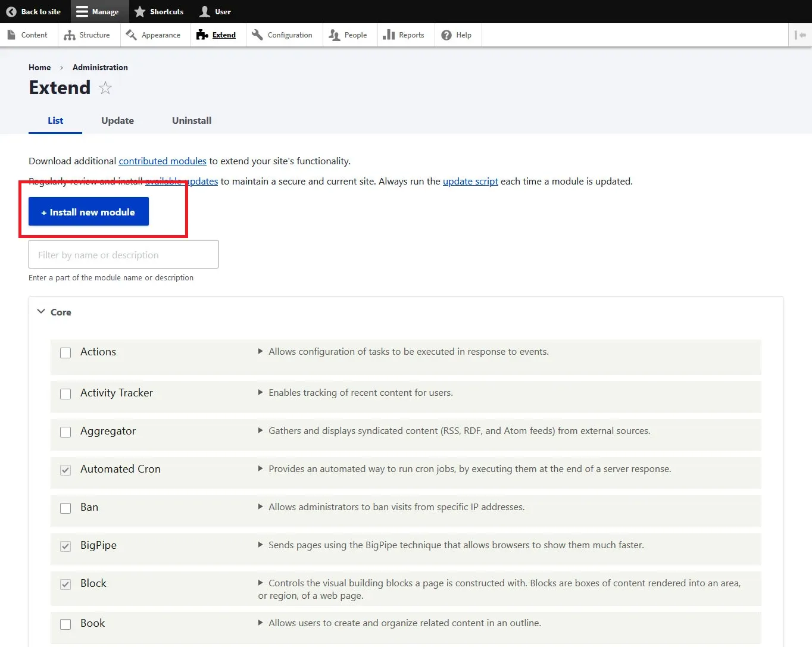Expand the Ban module description
The height and width of the screenshot is (647, 812).
point(260,507)
